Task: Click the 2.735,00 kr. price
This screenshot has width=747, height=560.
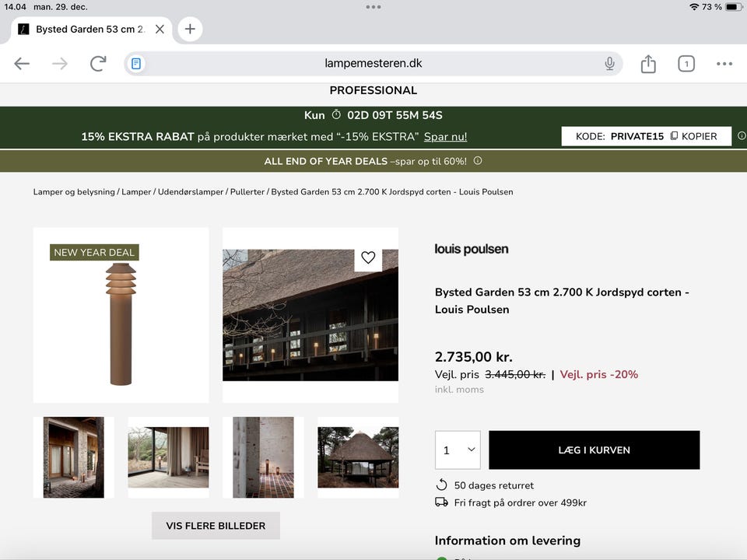Action: [x=474, y=357]
